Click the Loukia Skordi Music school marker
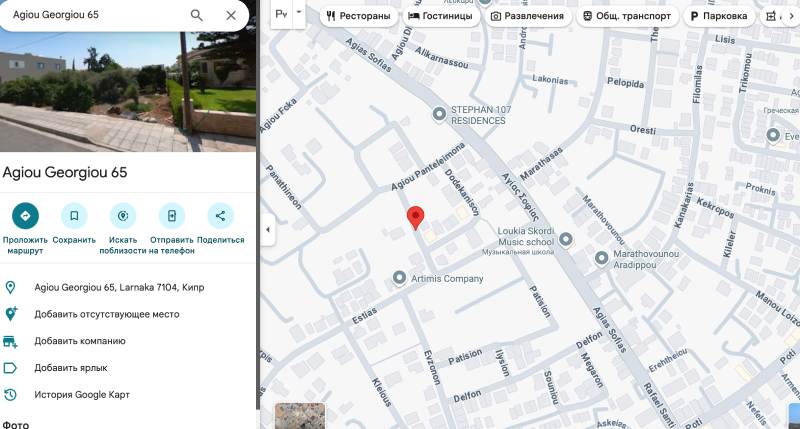The height and width of the screenshot is (429, 800). point(565,239)
